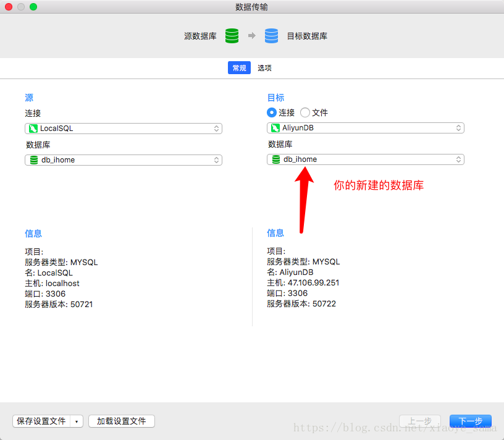Open the target db_ihome database dropdown
Image resolution: width=504 pixels, height=440 pixels.
pos(366,159)
